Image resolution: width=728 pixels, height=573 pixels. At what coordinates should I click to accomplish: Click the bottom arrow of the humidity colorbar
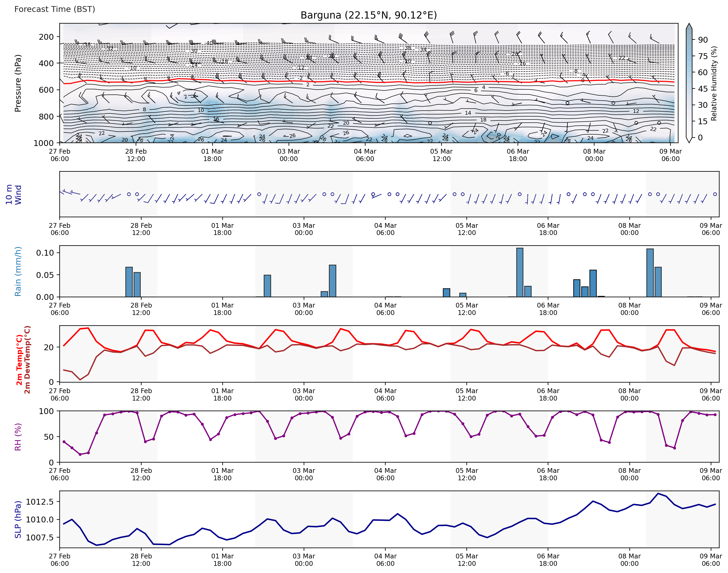click(689, 140)
